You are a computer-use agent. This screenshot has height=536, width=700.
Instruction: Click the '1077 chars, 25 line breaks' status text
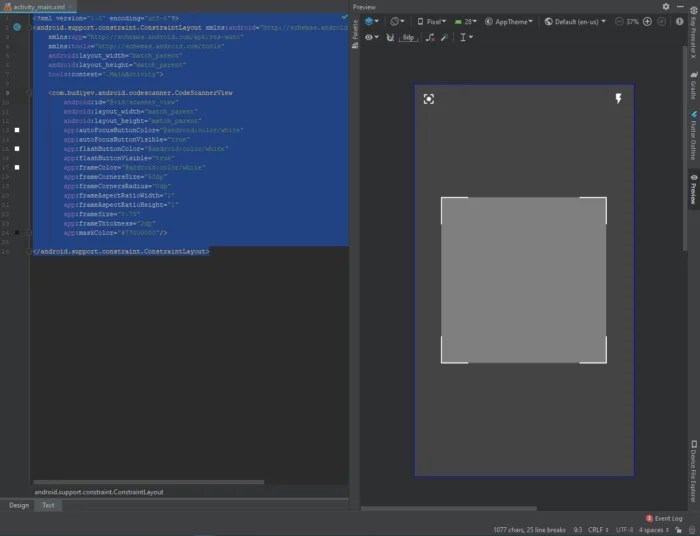[x=529, y=530]
